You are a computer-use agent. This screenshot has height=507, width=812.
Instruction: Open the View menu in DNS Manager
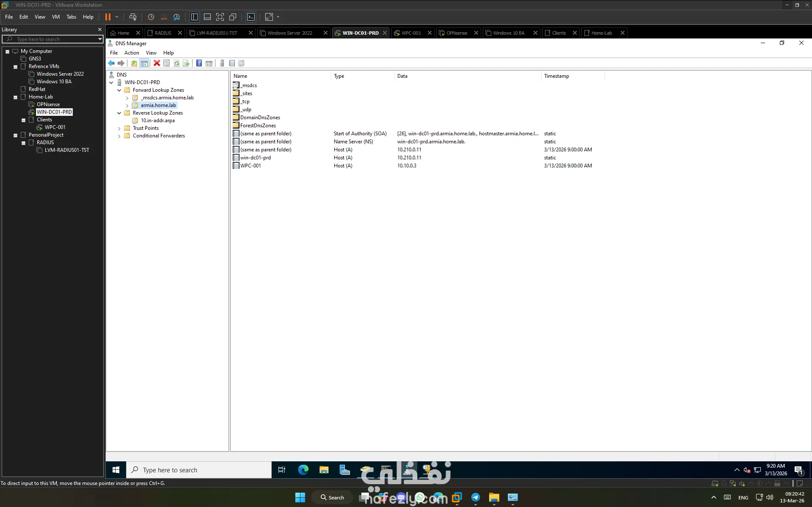tap(151, 53)
